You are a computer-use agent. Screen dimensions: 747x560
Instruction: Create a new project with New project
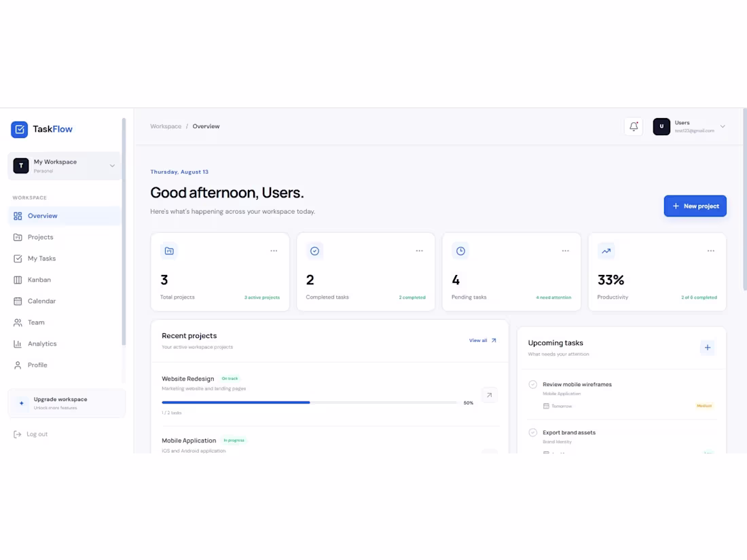click(695, 206)
